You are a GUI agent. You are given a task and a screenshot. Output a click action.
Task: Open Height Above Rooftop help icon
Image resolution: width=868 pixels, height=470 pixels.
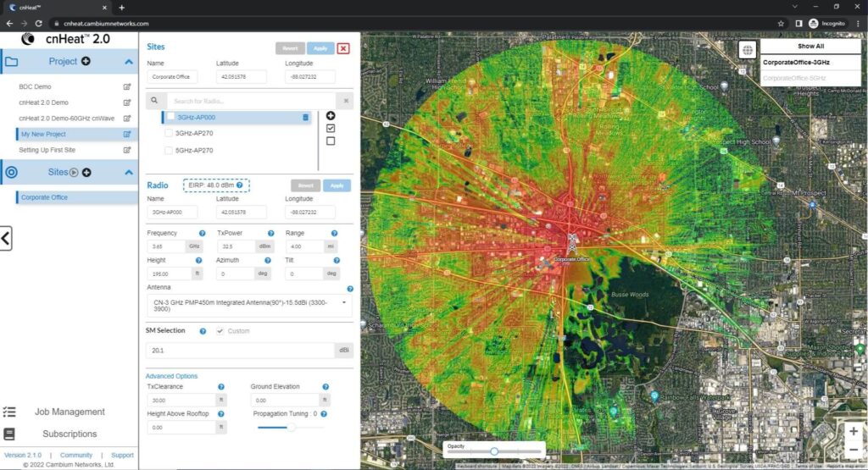coord(221,414)
